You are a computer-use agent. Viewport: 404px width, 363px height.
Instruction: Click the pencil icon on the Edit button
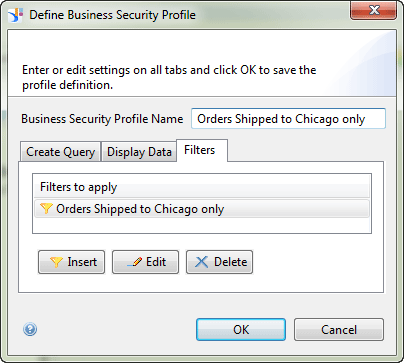[x=135, y=262]
